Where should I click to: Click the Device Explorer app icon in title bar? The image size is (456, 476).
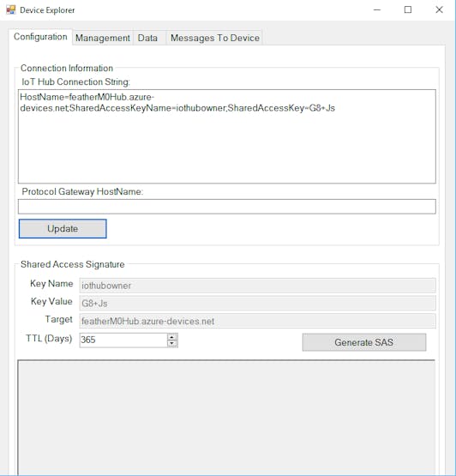pyautogui.click(x=10, y=10)
